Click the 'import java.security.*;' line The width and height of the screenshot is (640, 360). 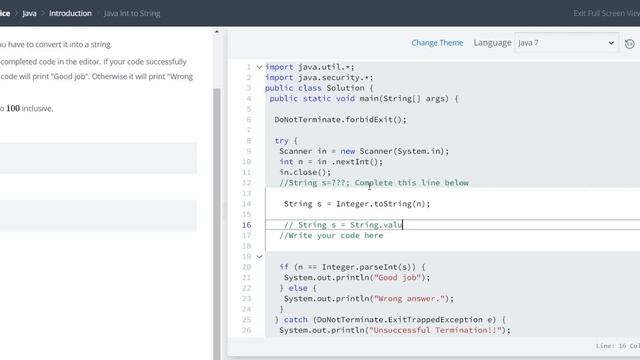[x=319, y=78]
